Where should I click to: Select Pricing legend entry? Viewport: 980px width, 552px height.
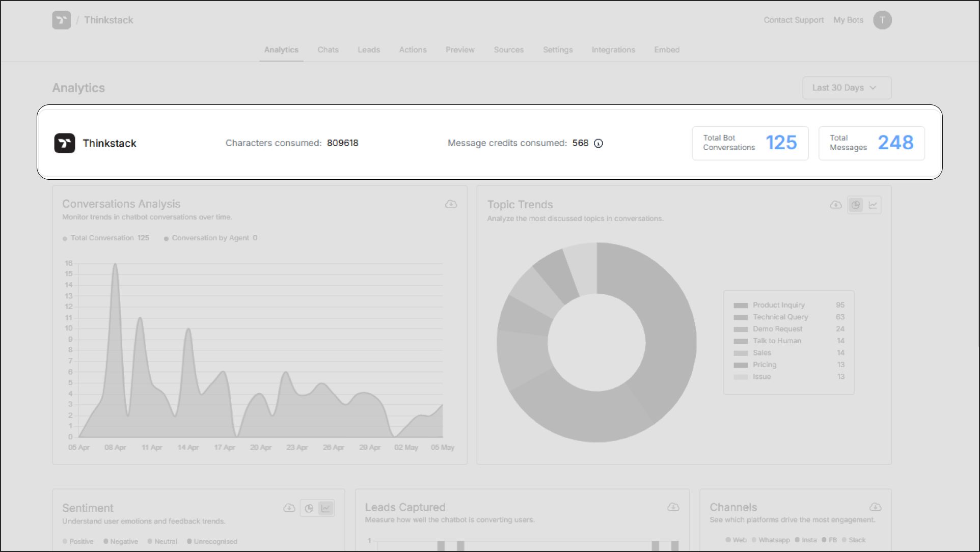click(789, 365)
